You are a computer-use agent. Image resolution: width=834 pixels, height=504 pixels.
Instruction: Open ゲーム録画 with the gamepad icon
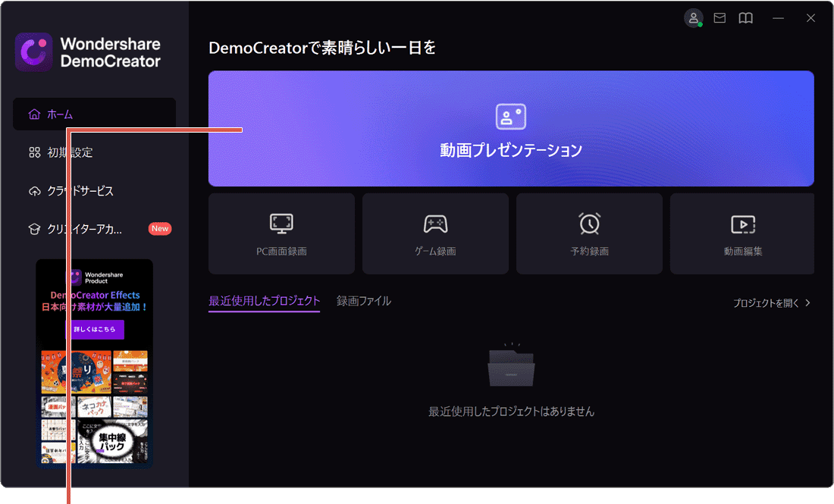[x=435, y=224]
